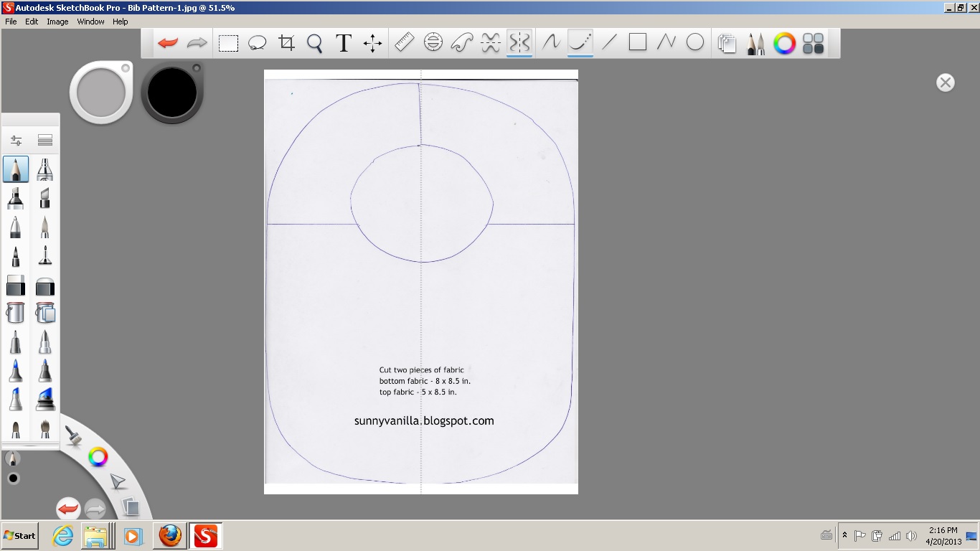Select the Paintbrush in the palette

click(45, 228)
